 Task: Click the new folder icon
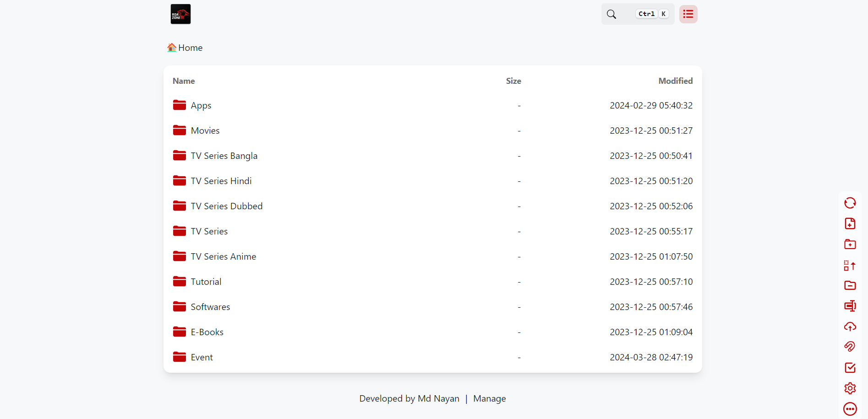(850, 244)
